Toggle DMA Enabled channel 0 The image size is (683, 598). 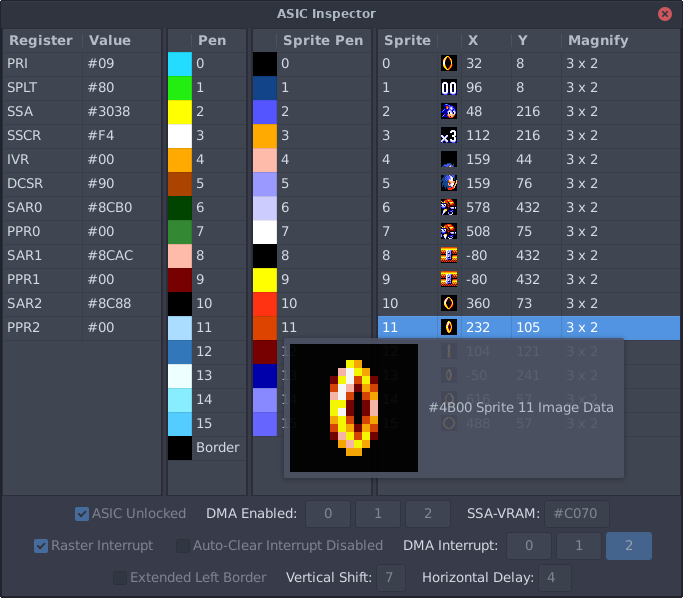(x=328, y=514)
